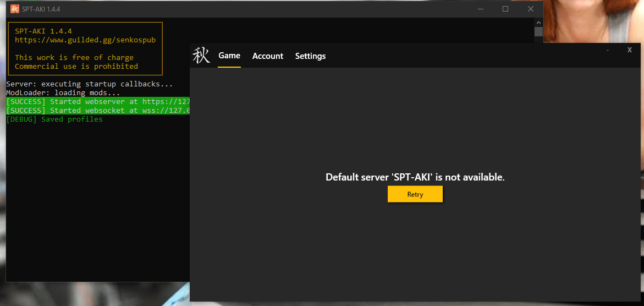Image resolution: width=644 pixels, height=306 pixels.
Task: Click the 'ModLoader: loading mods...' console line
Action: point(63,93)
